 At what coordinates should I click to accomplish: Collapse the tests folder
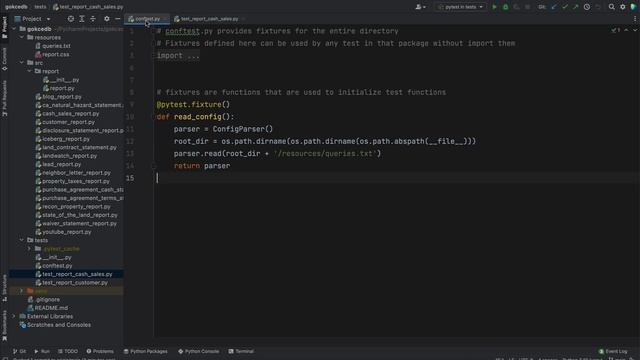pos(22,240)
